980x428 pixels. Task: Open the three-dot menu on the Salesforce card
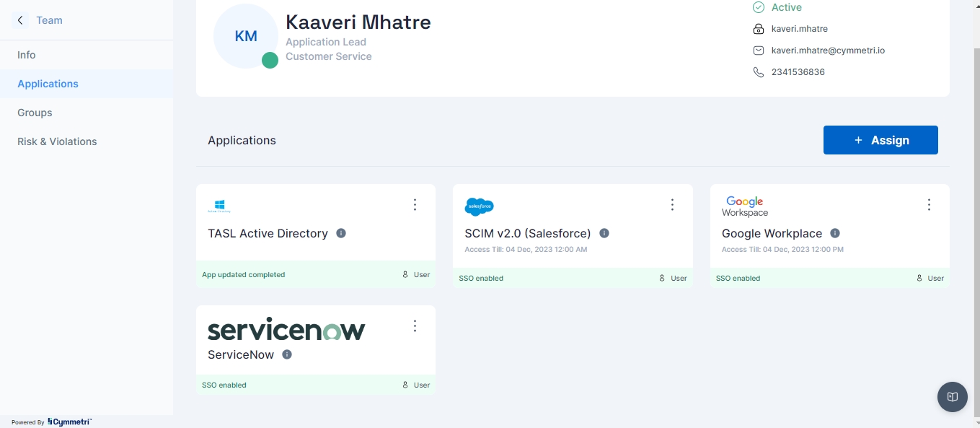tap(672, 205)
